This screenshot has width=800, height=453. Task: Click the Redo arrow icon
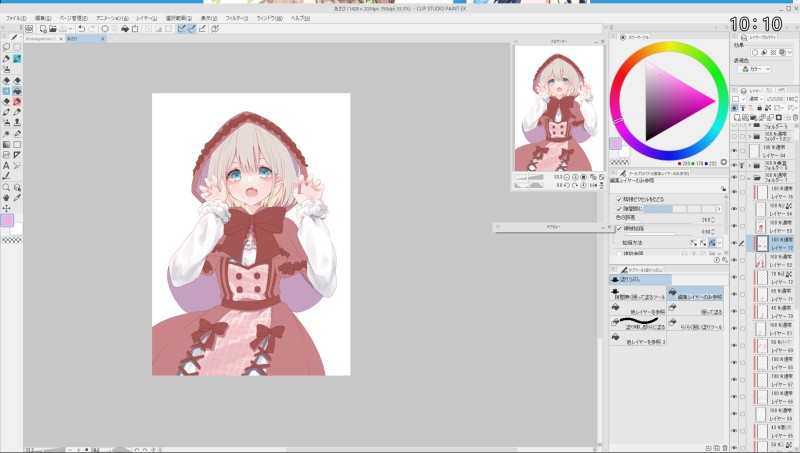coord(92,29)
